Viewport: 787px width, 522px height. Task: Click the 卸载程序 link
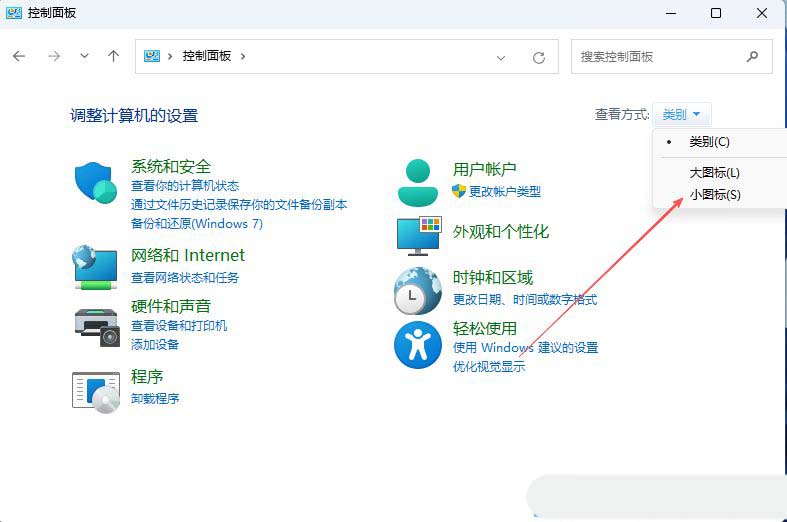click(155, 399)
